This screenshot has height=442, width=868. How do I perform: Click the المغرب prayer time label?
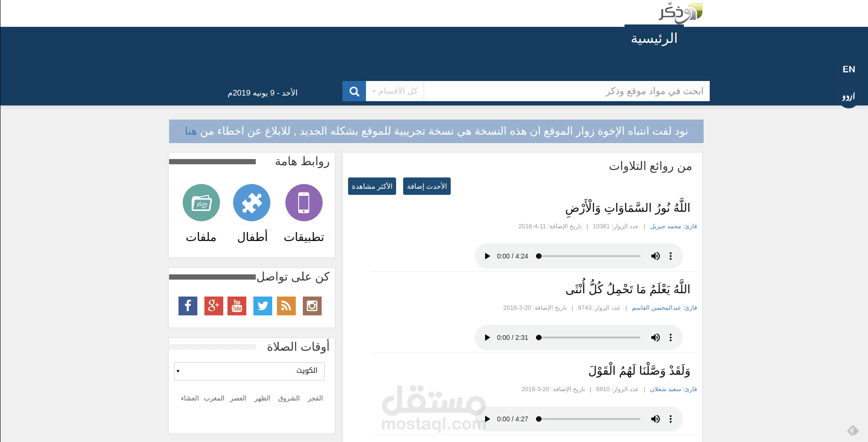(x=214, y=398)
